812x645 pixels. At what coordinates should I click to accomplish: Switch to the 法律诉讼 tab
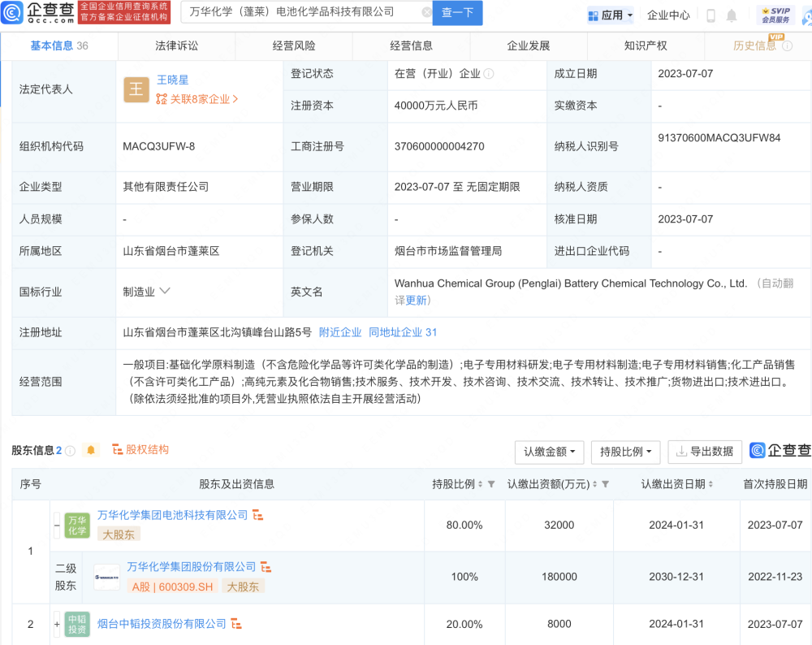[176, 46]
